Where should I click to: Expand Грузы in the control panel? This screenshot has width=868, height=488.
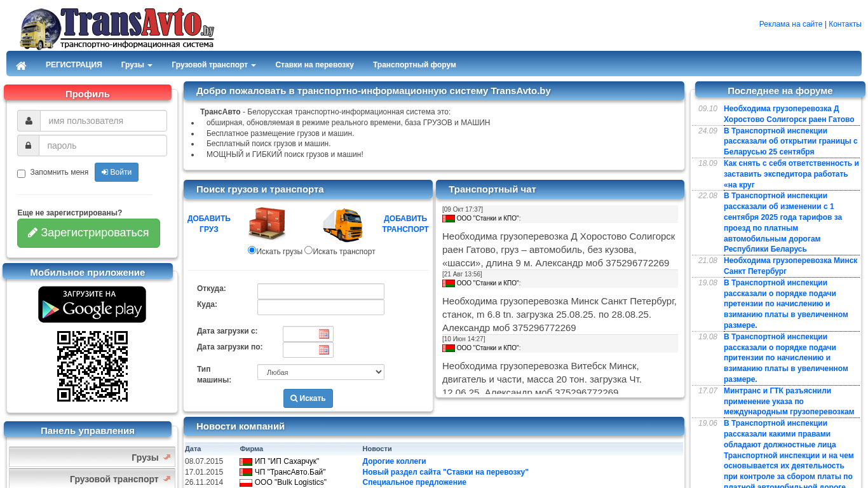pos(92,457)
